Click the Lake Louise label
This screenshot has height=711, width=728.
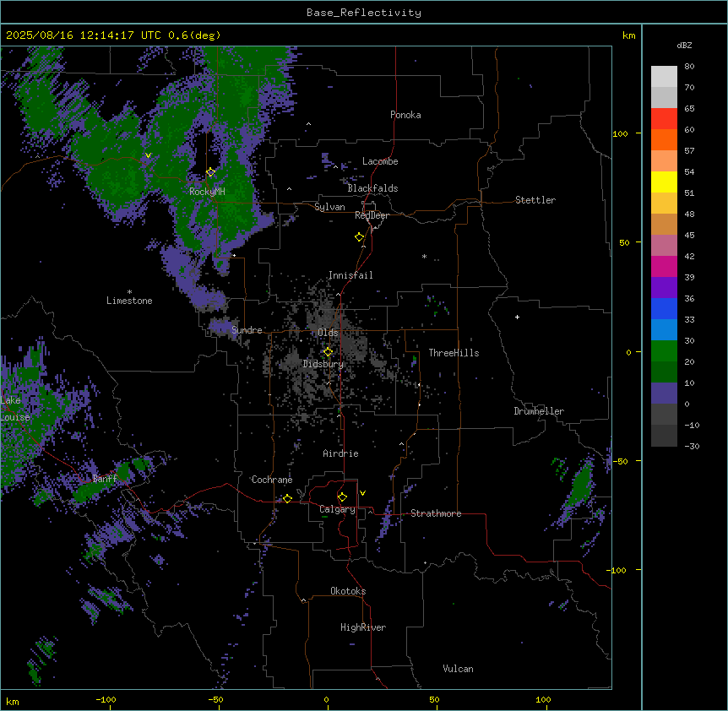click(14, 409)
